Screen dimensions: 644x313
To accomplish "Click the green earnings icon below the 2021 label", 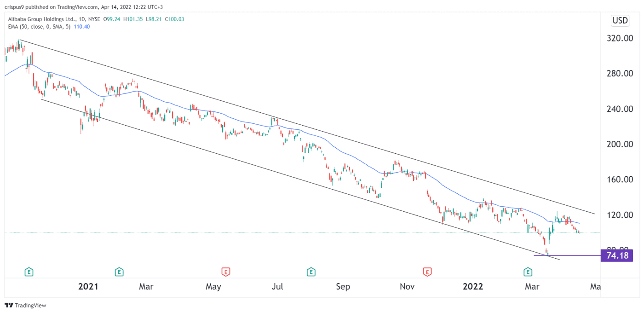I will click(119, 272).
